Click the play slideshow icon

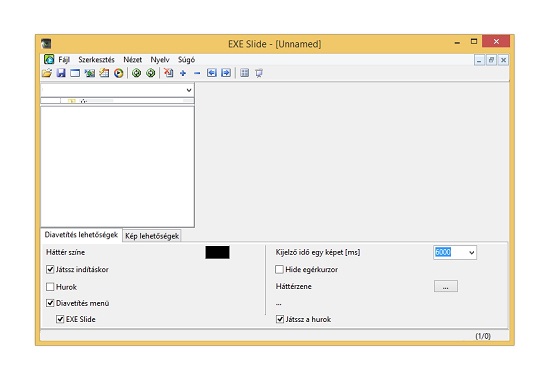coord(119,73)
